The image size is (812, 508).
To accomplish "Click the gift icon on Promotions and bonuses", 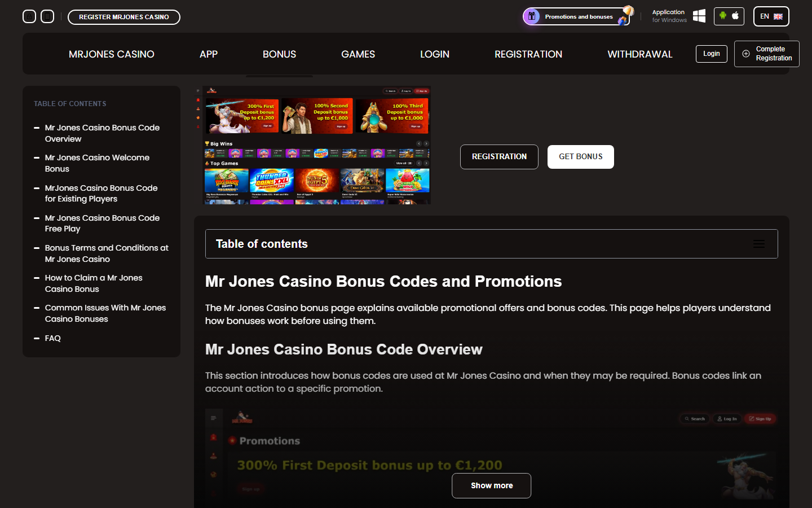I will coord(531,16).
